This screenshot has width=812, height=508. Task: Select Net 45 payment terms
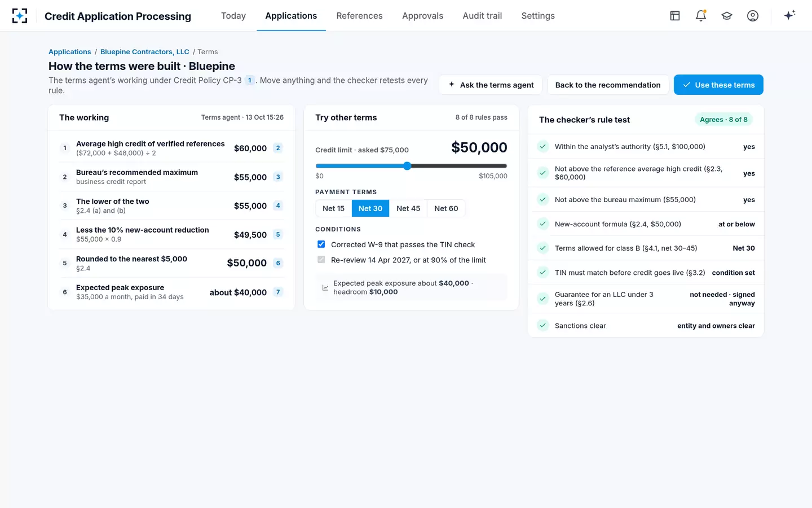(x=408, y=208)
